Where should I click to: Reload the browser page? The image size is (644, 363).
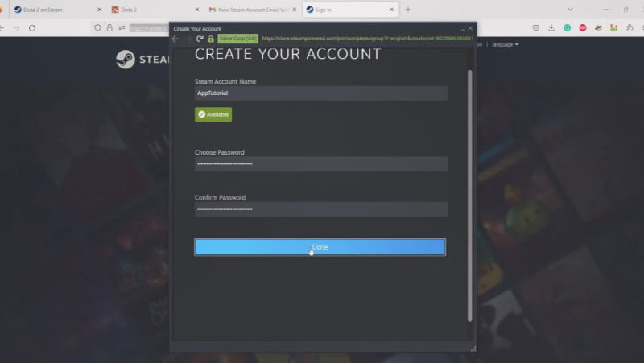pyautogui.click(x=32, y=28)
